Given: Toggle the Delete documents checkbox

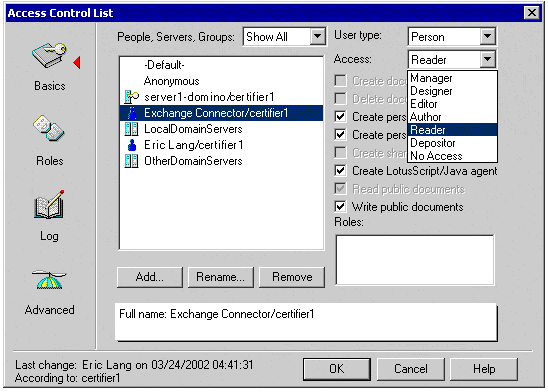Looking at the screenshot, I should tap(340, 99).
